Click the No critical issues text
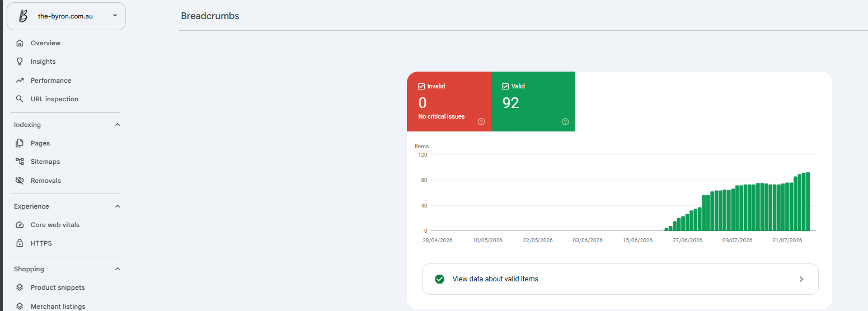868x311 pixels. pyautogui.click(x=442, y=116)
